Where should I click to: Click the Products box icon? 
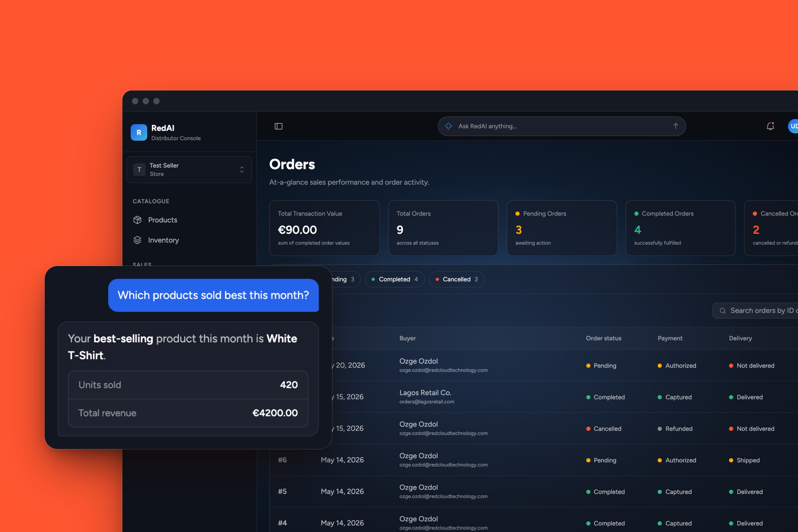137,220
